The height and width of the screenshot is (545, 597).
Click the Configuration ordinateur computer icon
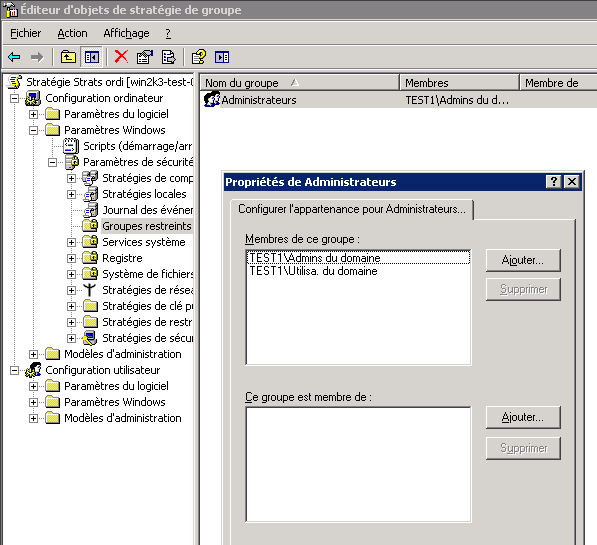33,98
